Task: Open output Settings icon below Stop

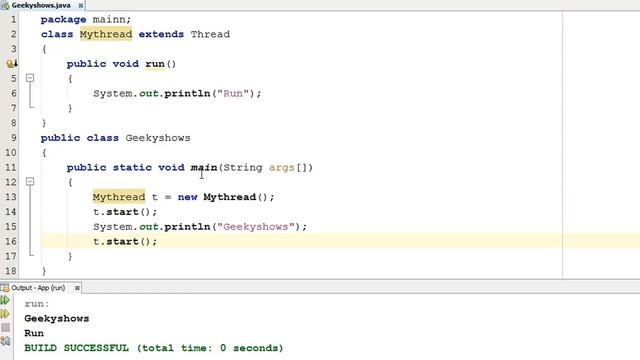Action: click(5, 341)
